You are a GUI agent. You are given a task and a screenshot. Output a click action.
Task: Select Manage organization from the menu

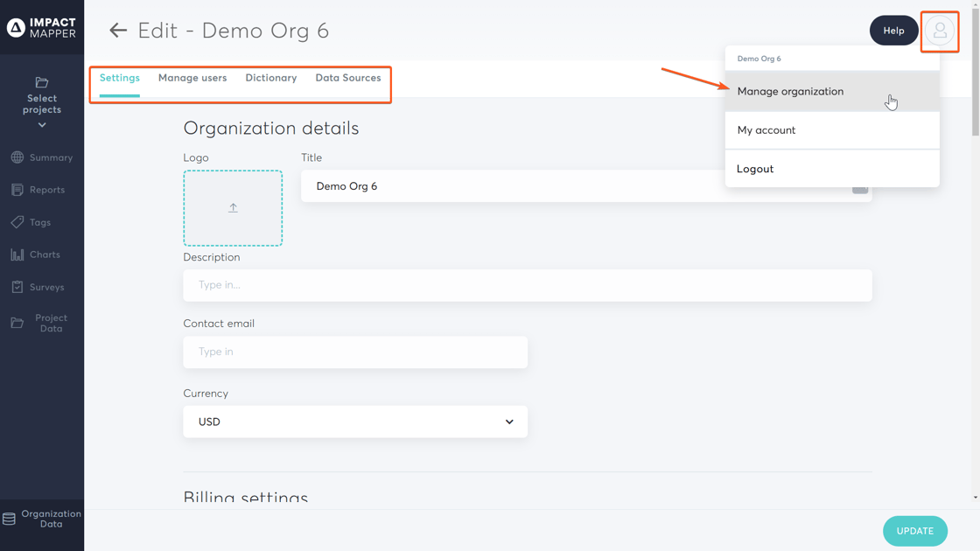click(x=790, y=91)
